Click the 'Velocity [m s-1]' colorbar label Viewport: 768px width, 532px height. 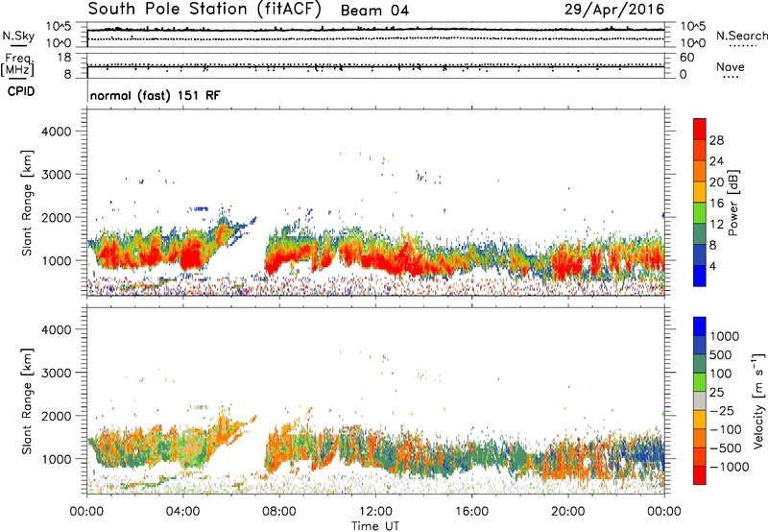click(758, 400)
